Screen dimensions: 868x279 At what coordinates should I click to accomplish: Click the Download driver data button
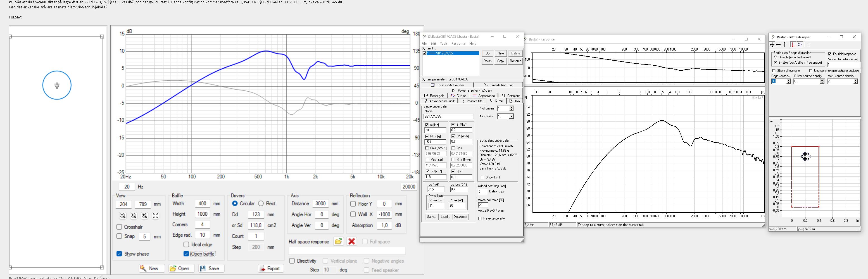point(460,217)
